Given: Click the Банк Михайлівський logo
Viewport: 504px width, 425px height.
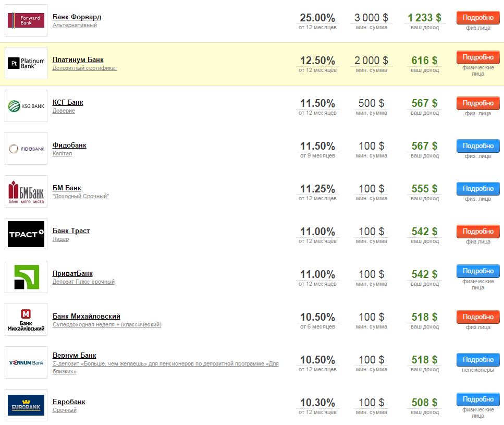Looking at the screenshot, I should (x=26, y=320).
